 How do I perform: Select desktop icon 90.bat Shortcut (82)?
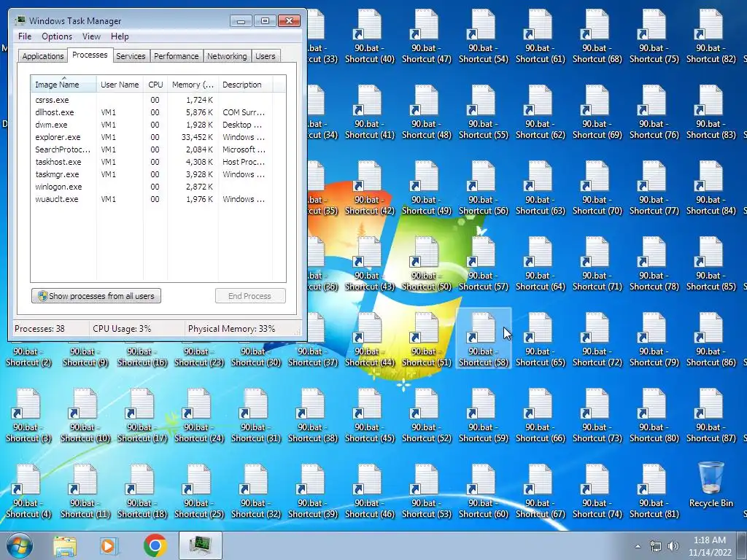(x=711, y=37)
